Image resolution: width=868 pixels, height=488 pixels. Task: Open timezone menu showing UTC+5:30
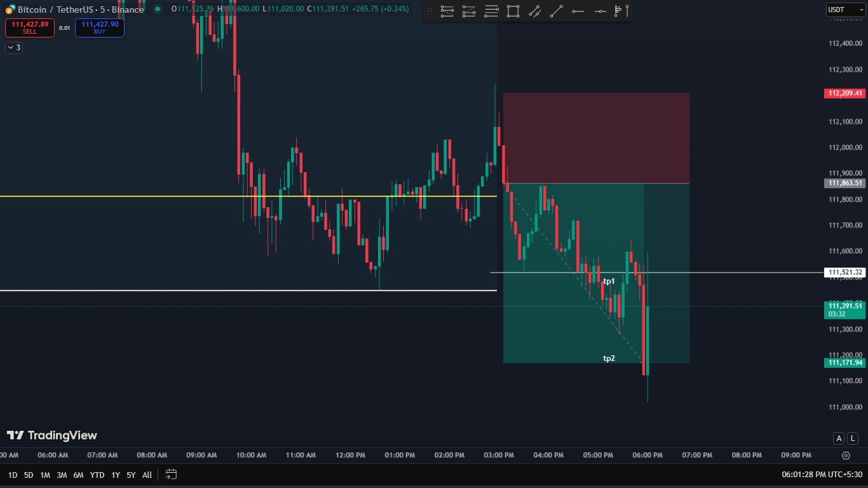coord(823,475)
